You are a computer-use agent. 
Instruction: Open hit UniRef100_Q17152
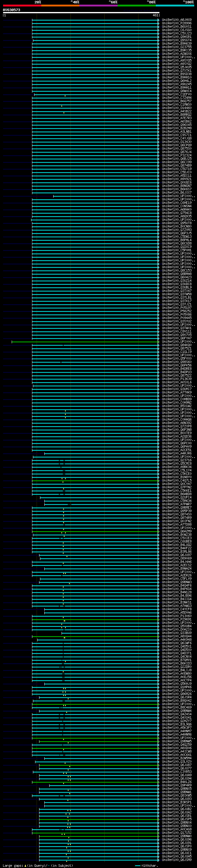(176, 833)
